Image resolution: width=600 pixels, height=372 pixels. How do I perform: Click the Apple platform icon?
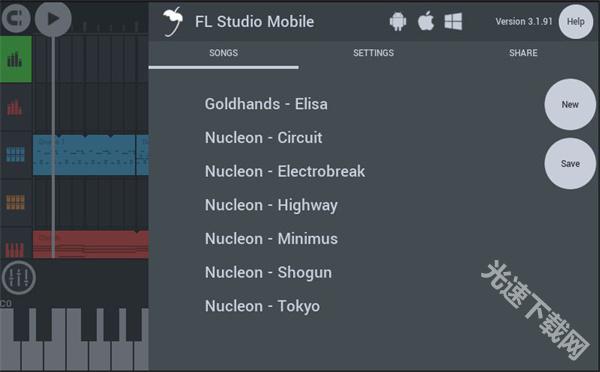[x=426, y=21]
